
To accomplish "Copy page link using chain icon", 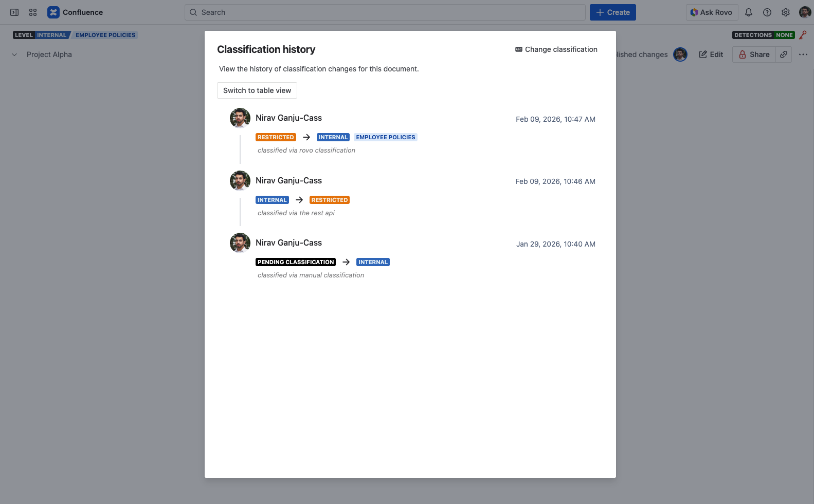I will pos(784,54).
